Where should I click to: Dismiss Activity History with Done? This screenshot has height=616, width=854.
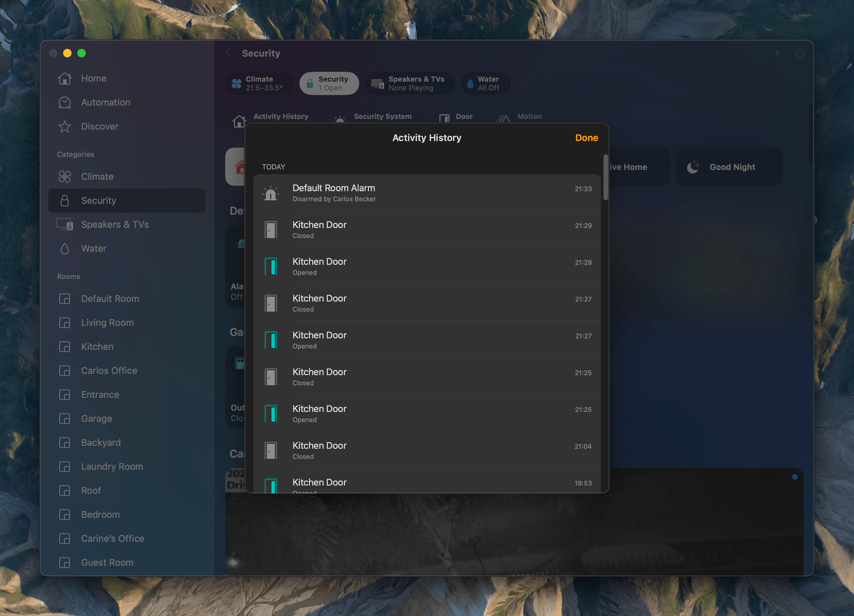tap(586, 138)
